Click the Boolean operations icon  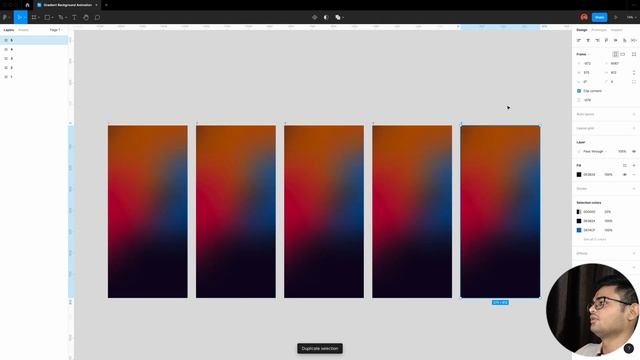338,18
